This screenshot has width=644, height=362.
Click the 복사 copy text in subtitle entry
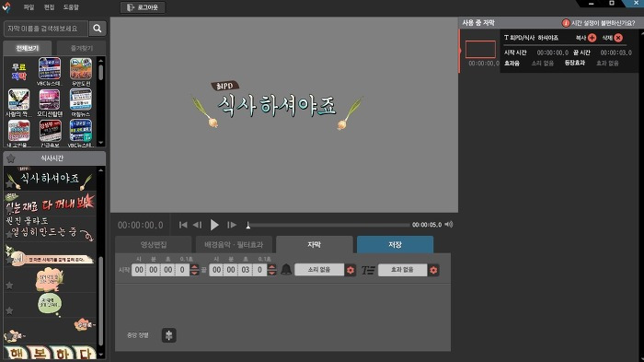pos(581,38)
